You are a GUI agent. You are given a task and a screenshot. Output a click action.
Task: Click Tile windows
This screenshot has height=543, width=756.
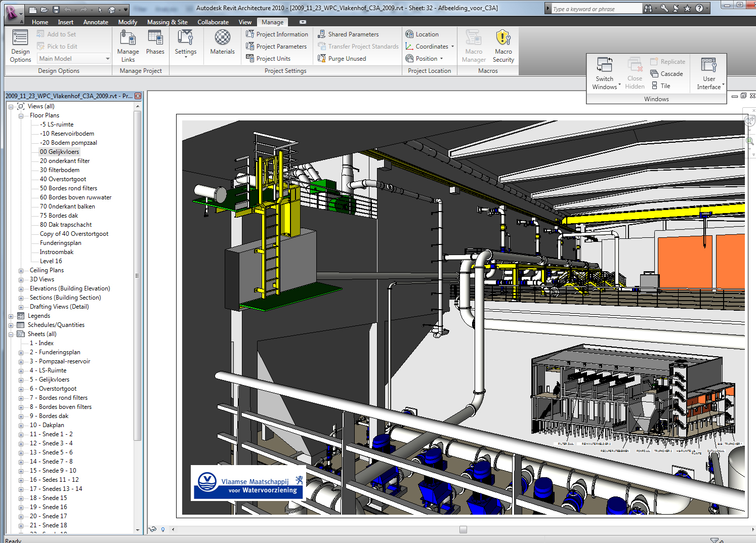(660, 86)
